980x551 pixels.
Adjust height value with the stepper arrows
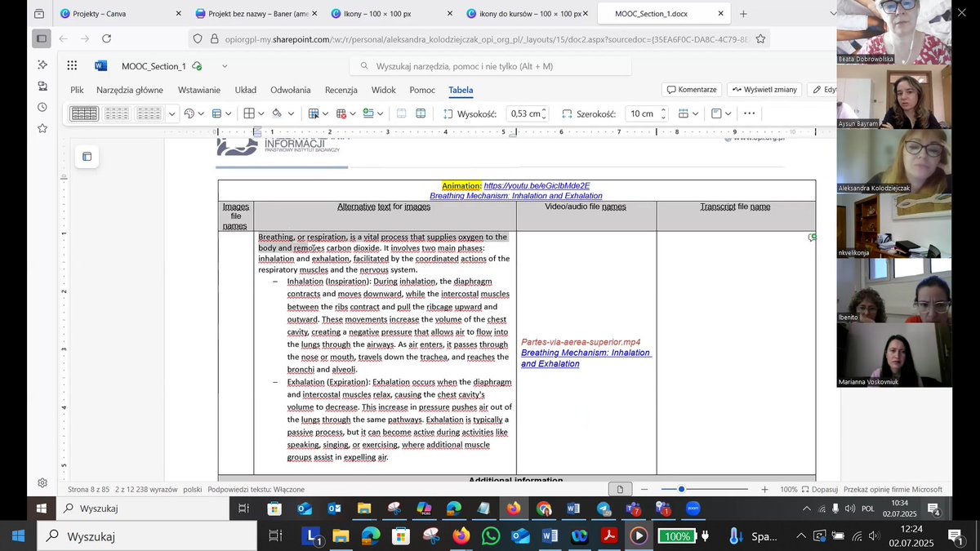pos(545,114)
